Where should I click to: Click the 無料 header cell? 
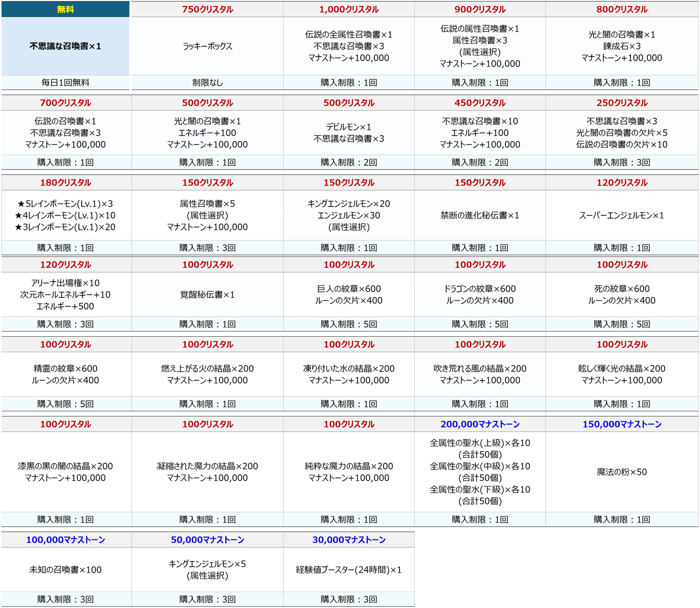(x=65, y=9)
